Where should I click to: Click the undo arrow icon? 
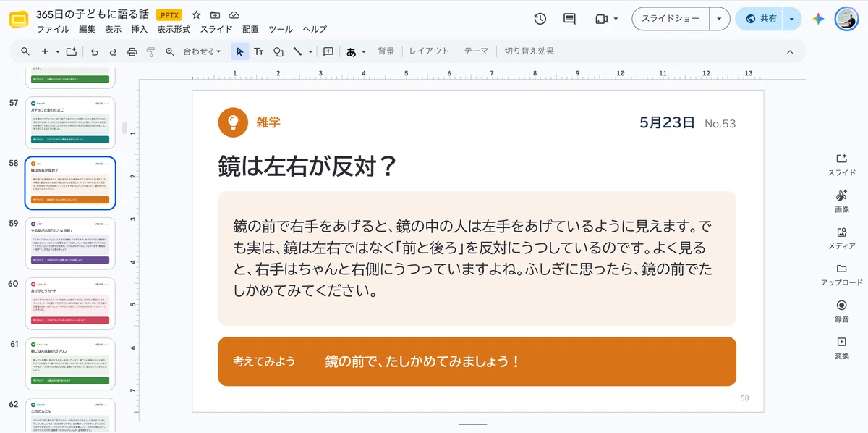tap(94, 51)
